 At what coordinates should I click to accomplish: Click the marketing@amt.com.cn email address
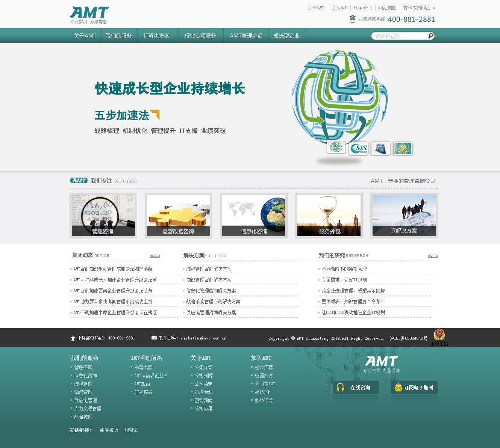pos(203,338)
